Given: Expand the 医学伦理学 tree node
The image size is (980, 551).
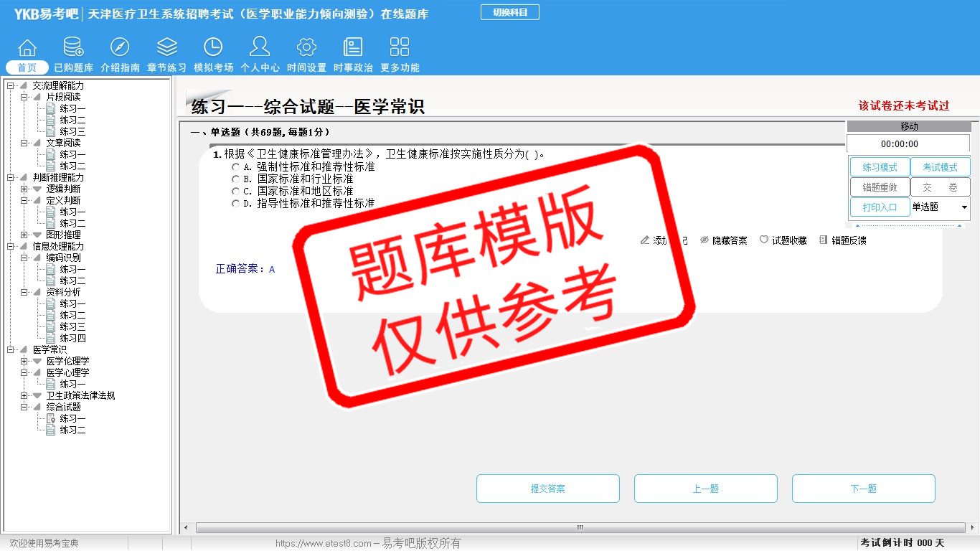Looking at the screenshot, I should pos(24,362).
